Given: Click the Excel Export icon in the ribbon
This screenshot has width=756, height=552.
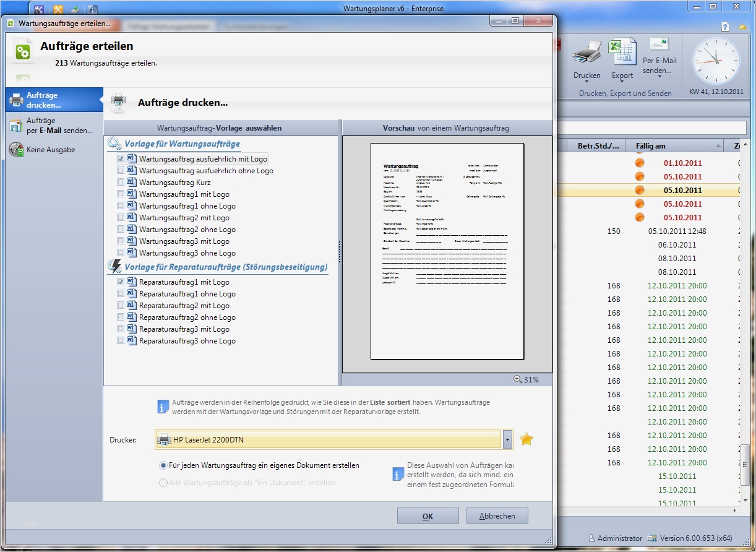Looking at the screenshot, I should (x=622, y=52).
